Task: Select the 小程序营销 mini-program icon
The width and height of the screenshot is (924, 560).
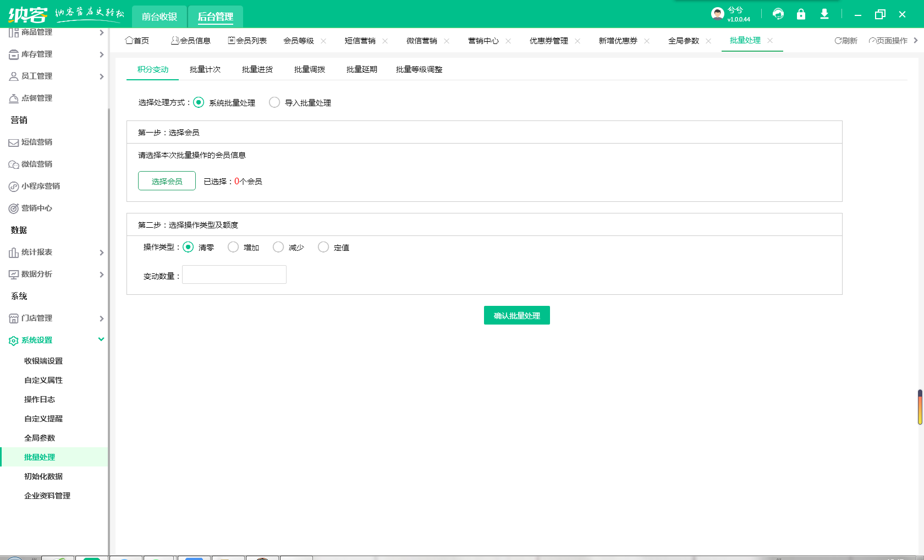Action: coord(13,186)
